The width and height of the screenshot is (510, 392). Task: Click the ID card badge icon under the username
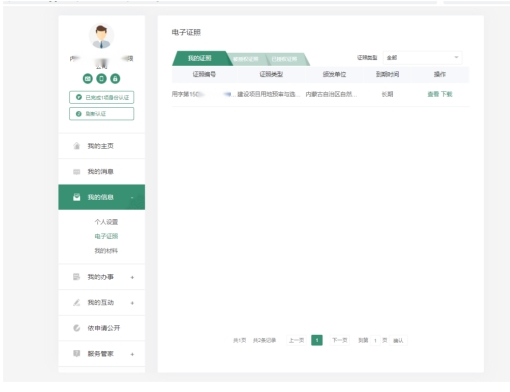pyautogui.click(x=88, y=79)
